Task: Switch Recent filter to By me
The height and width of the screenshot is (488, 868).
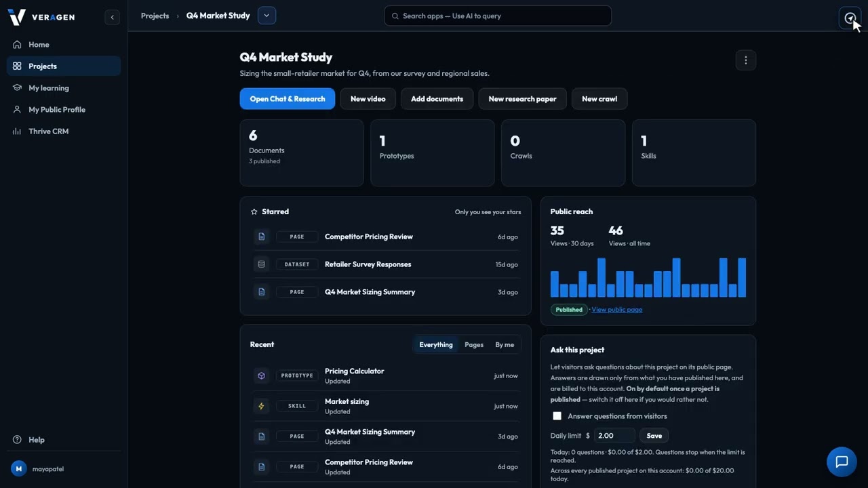Action: click(505, 345)
